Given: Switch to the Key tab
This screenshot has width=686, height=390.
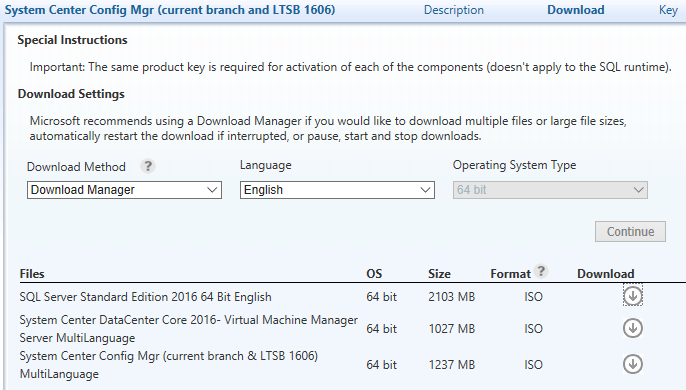Looking at the screenshot, I should (668, 10).
